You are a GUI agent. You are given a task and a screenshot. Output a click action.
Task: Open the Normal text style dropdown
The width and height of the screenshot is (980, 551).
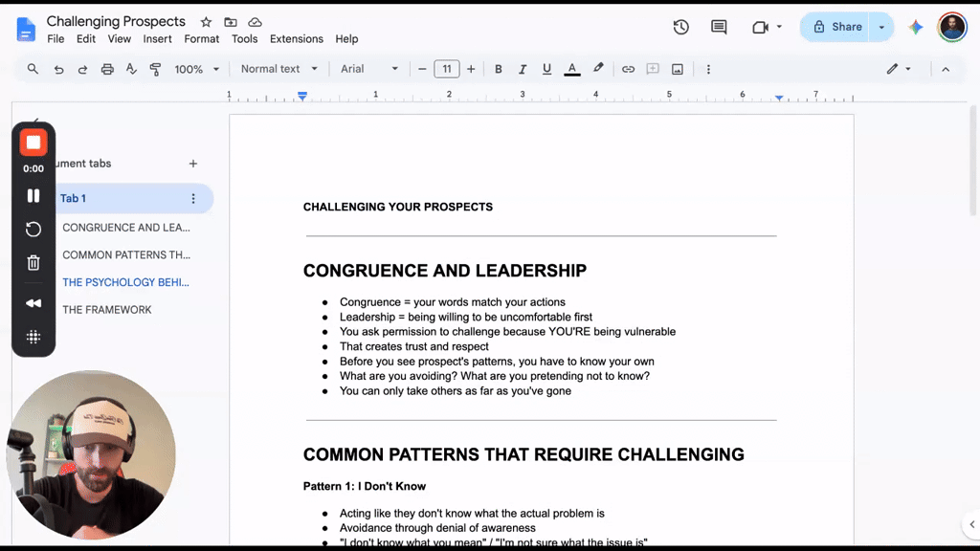pyautogui.click(x=278, y=69)
